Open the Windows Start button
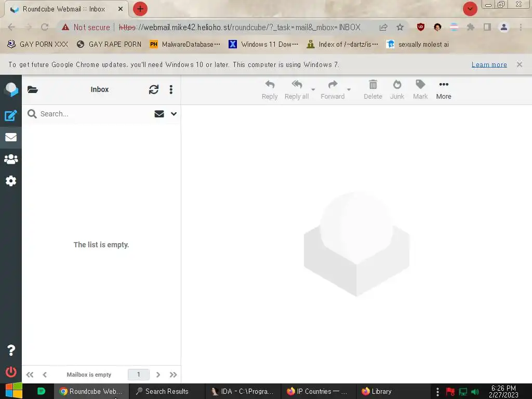532x399 pixels. click(x=14, y=391)
